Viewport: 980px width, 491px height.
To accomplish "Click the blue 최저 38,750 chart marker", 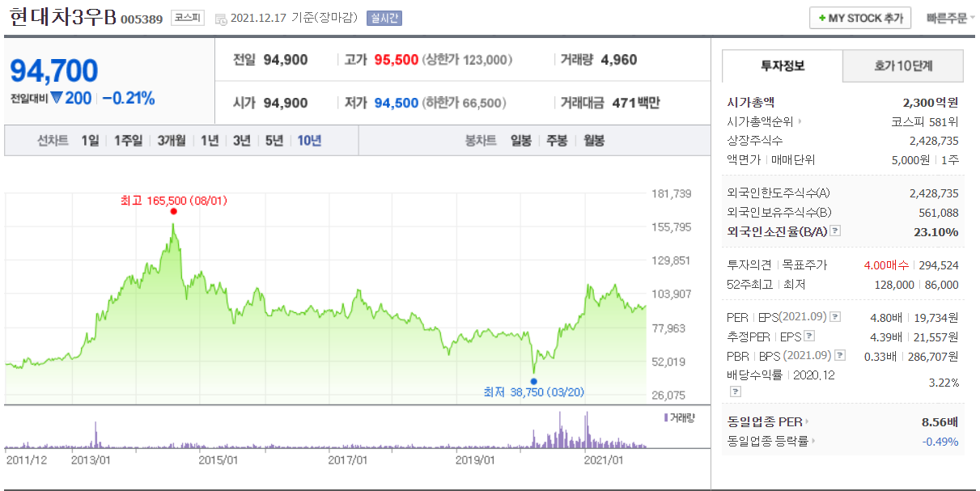I will point(533,380).
